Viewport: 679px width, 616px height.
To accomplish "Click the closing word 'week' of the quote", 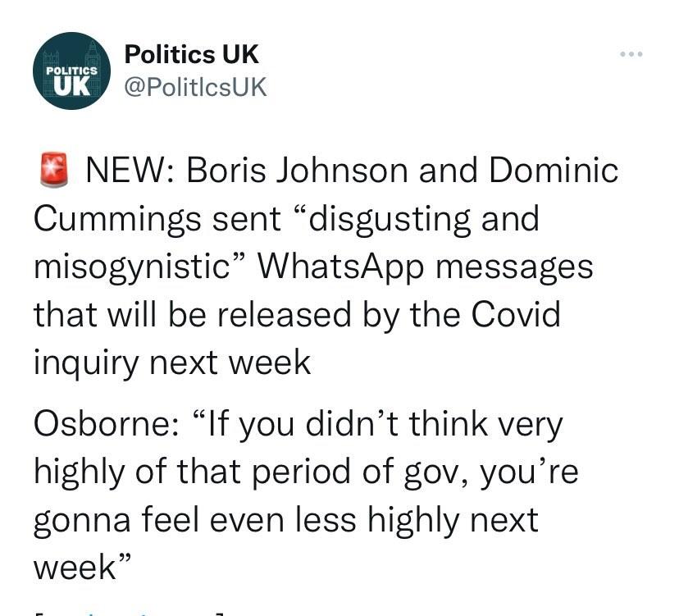I will 75,568.
